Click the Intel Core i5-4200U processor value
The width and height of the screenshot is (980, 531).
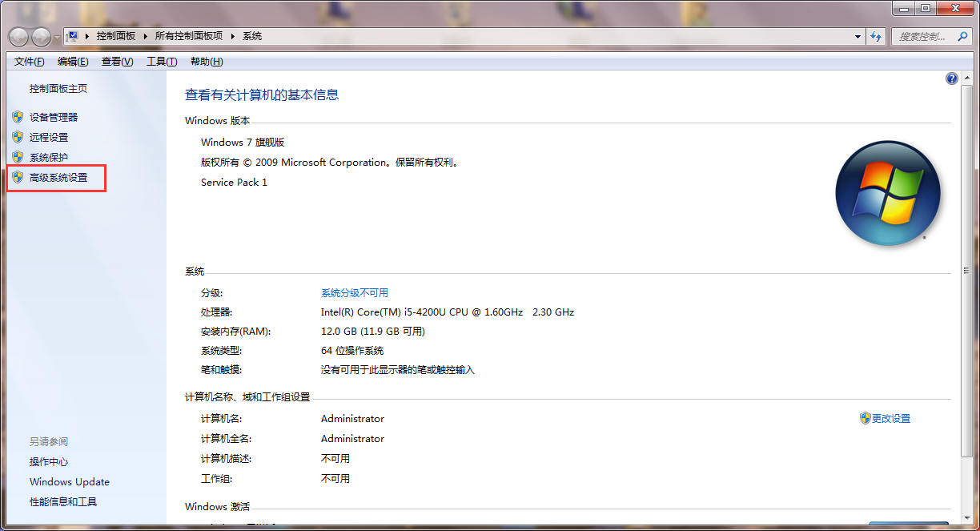pos(448,312)
